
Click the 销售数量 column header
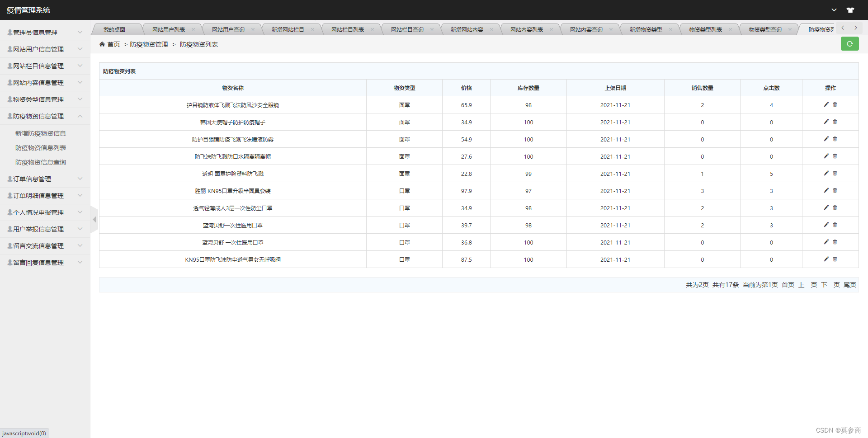coord(703,88)
